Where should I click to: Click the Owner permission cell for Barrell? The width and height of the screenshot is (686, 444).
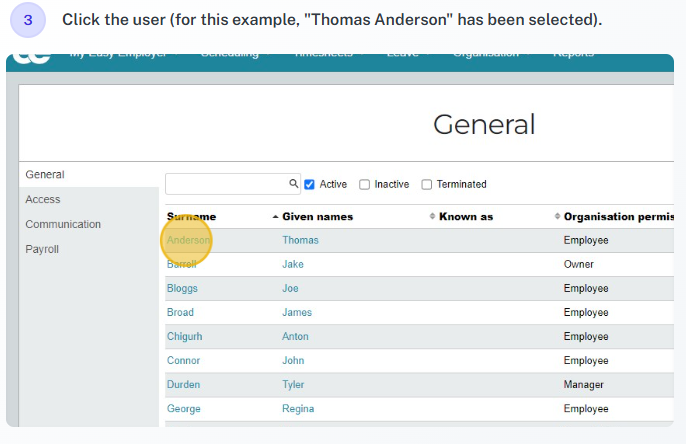click(578, 264)
